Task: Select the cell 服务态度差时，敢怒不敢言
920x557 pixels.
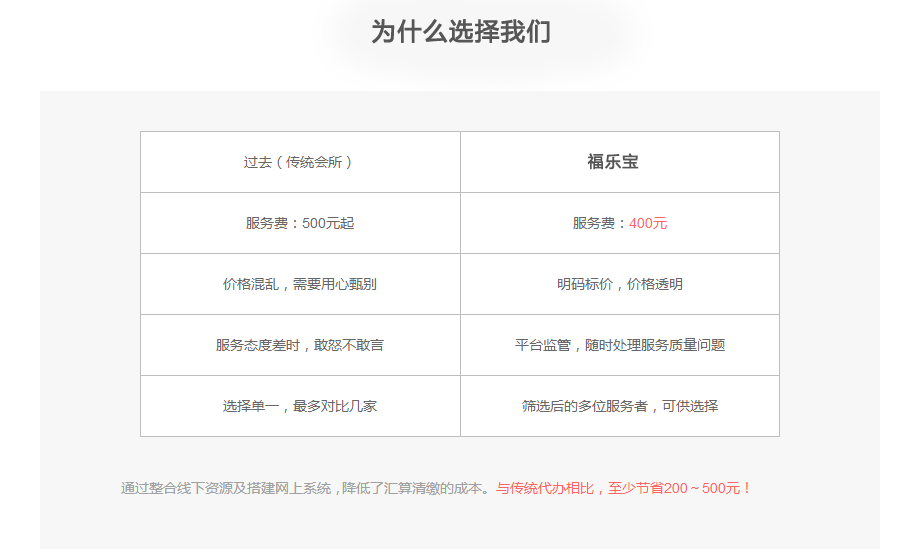Action: (x=300, y=345)
